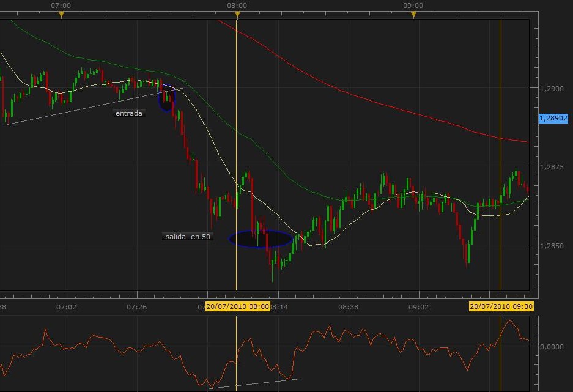Click the 09:00 hour marker triangle
573x392 pixels.
413,15
